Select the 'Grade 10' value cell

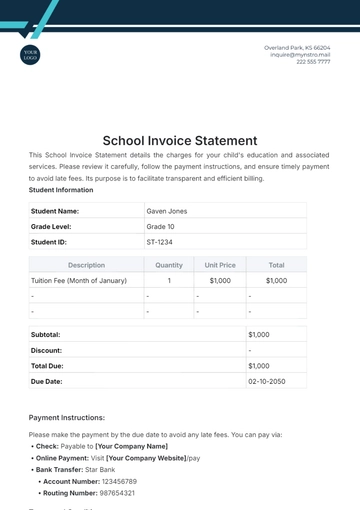click(x=225, y=227)
